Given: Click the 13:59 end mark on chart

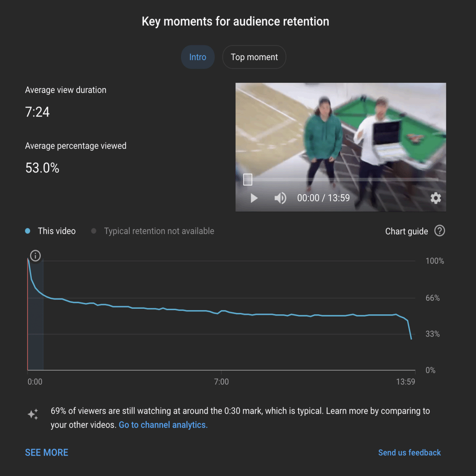Looking at the screenshot, I should (405, 382).
